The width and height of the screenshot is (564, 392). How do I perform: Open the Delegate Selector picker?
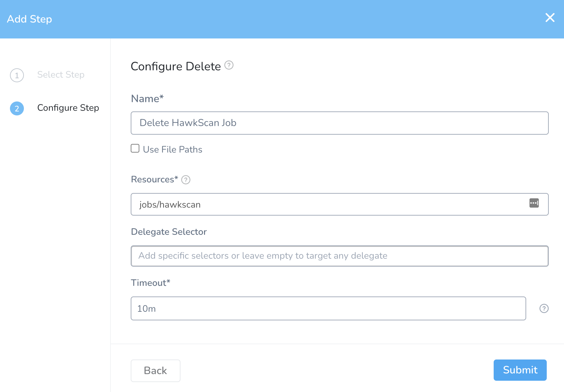[339, 256]
